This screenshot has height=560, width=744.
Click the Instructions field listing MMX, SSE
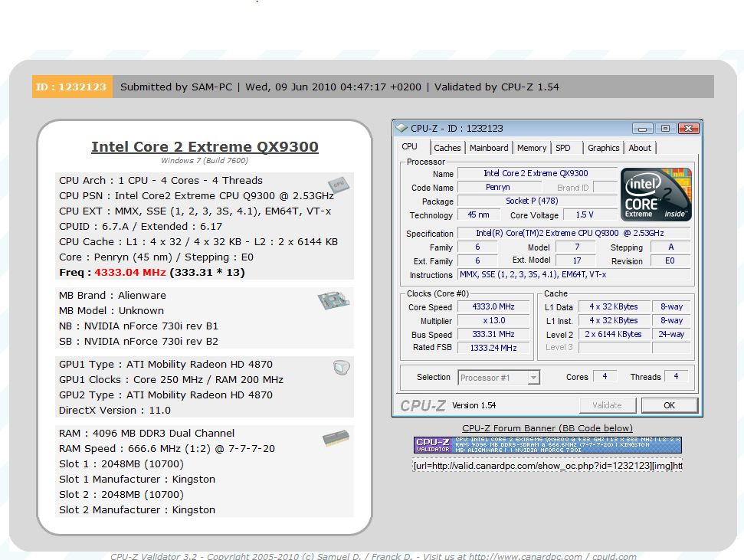[573, 274]
